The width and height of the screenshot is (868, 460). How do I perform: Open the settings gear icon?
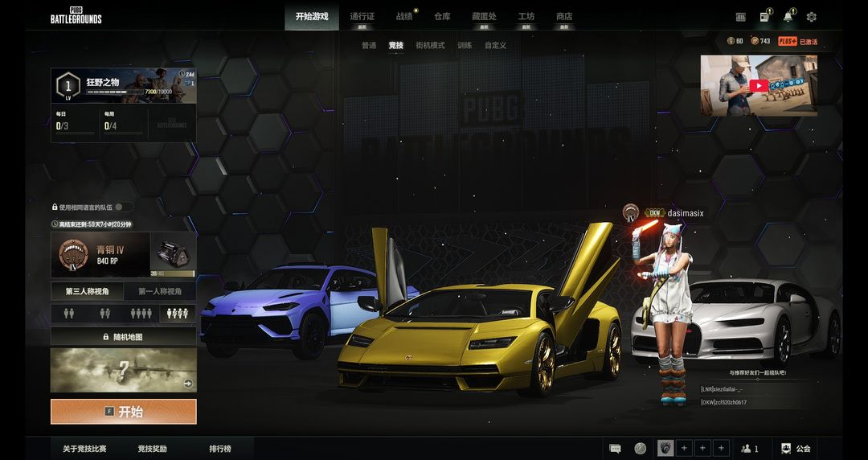pos(811,17)
